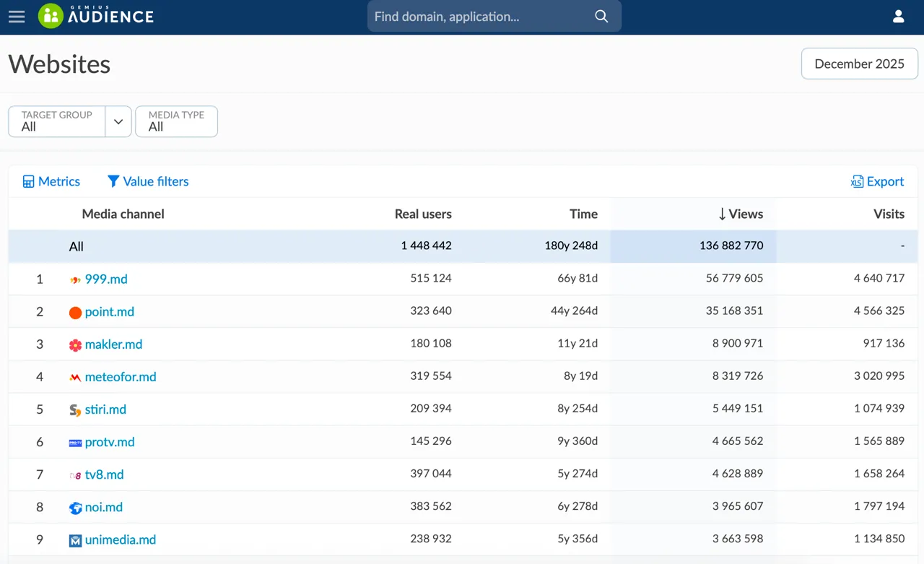This screenshot has height=564, width=924.
Task: Open the hamburger navigation menu
Action: click(x=17, y=17)
